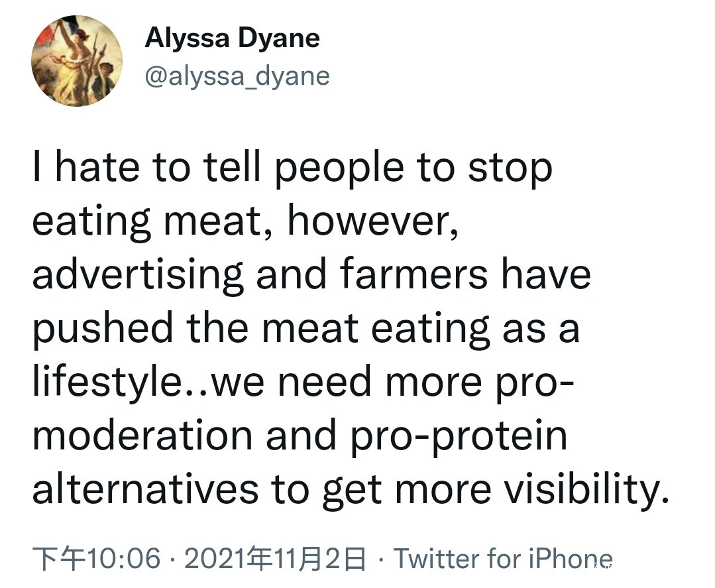
Task: Click the 下午10:06 timestamp
Action: (97, 559)
